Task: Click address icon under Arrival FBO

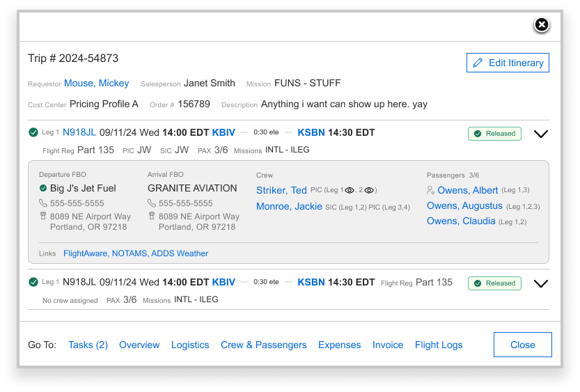Action: (151, 216)
